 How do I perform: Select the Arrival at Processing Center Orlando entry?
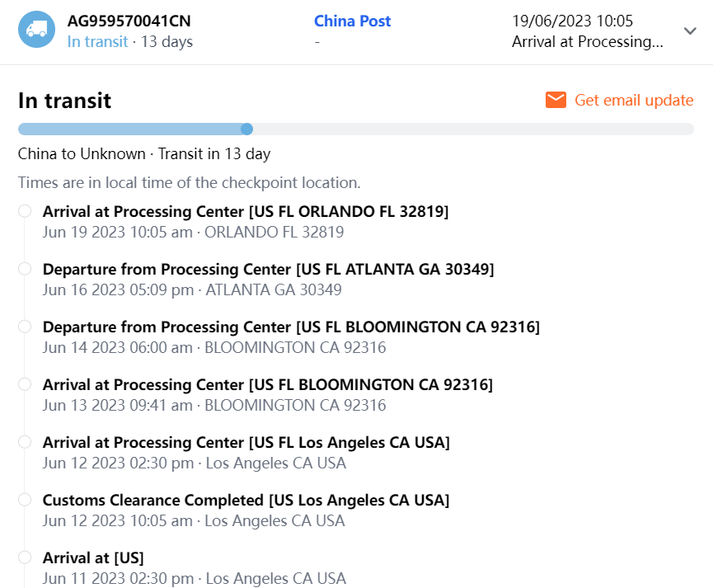pyautogui.click(x=245, y=212)
